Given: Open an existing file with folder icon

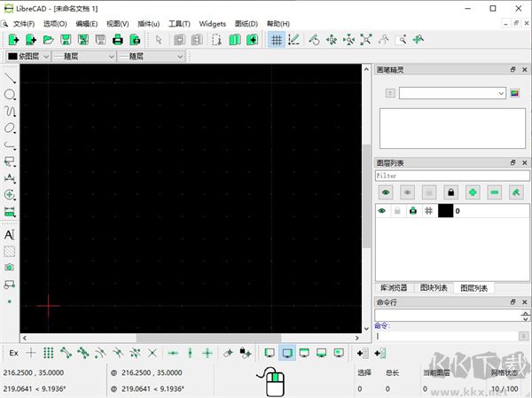Looking at the screenshot, I should click(x=48, y=40).
